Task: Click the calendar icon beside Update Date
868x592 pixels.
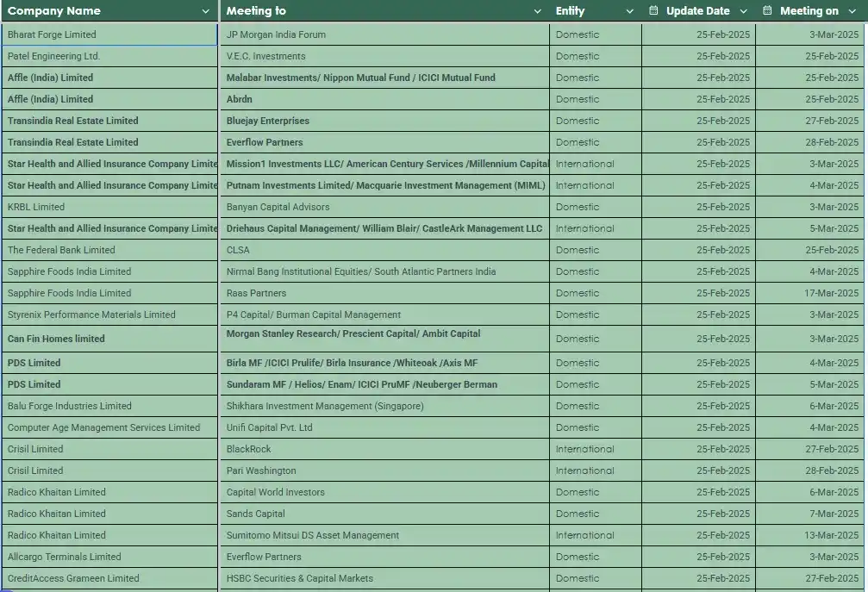Action: [x=653, y=10]
